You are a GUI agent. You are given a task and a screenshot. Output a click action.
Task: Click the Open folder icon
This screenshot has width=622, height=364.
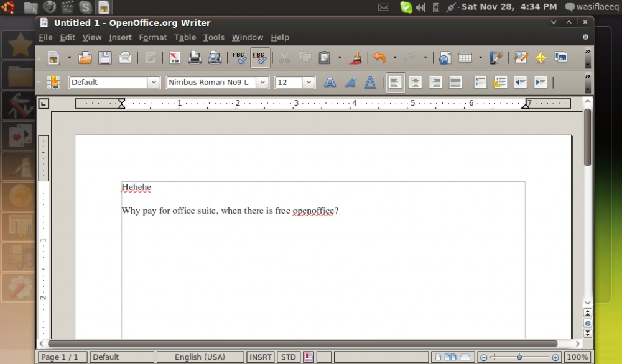pyautogui.click(x=85, y=58)
